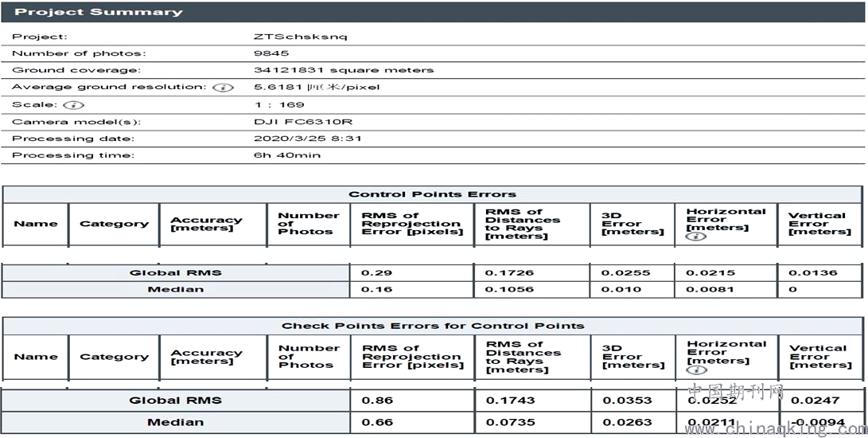The height and width of the screenshot is (438, 868).
Task: Open Horizontal Error info icon in Check Points Errors table
Action: 696,370
